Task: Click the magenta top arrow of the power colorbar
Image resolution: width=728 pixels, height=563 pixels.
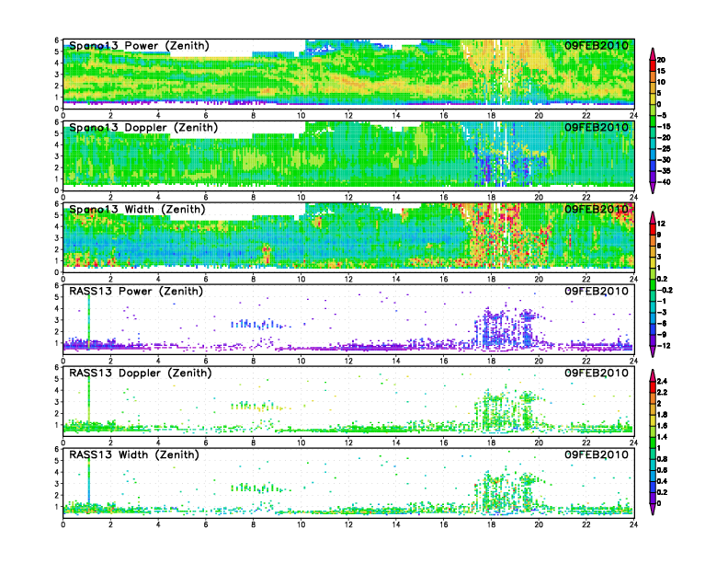Action: pyautogui.click(x=653, y=52)
